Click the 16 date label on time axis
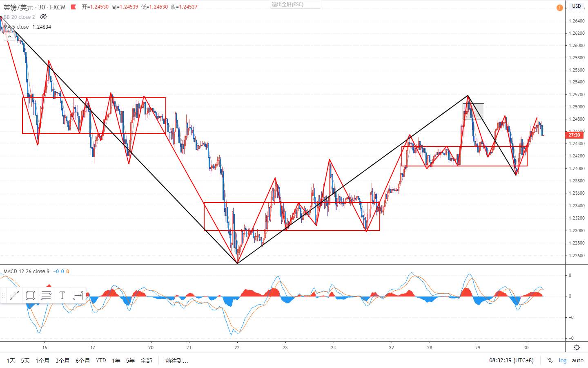588x368 pixels. click(45, 348)
